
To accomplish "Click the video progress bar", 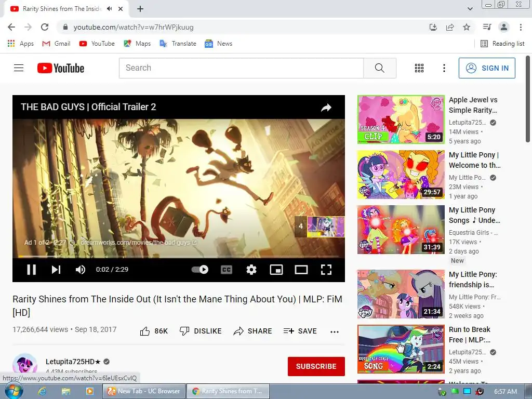I will point(179,257).
